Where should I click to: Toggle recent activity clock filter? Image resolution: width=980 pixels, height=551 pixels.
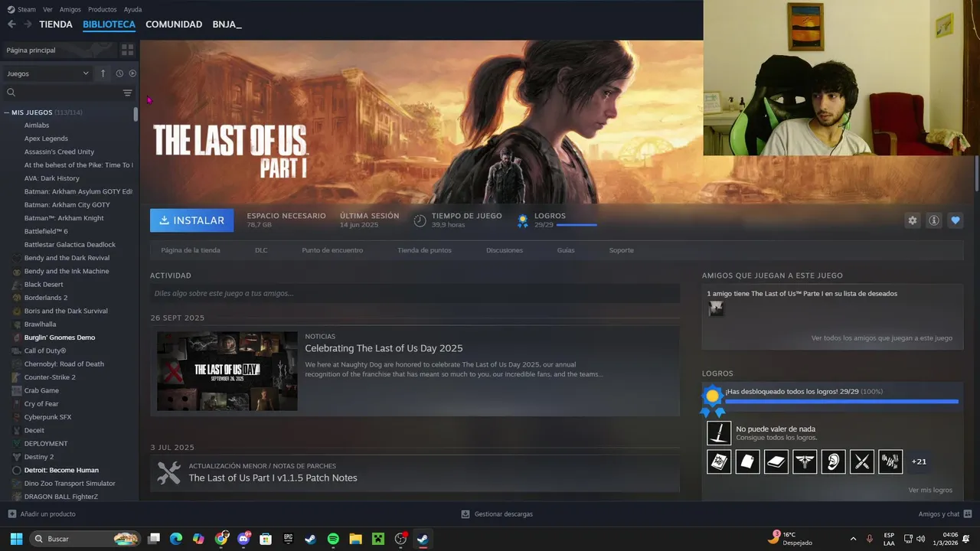click(119, 73)
